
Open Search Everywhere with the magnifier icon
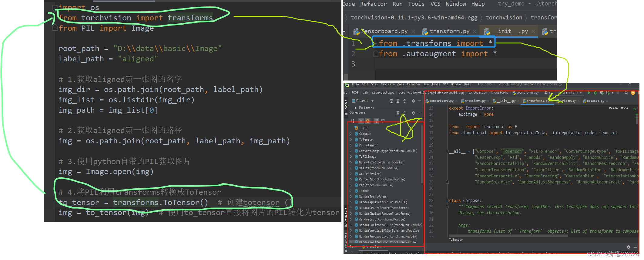click(626, 93)
